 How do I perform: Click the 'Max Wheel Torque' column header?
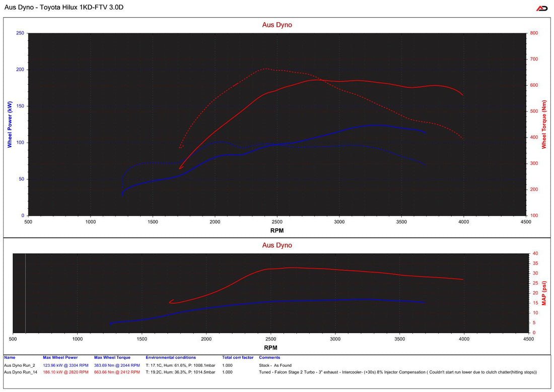coord(112,358)
